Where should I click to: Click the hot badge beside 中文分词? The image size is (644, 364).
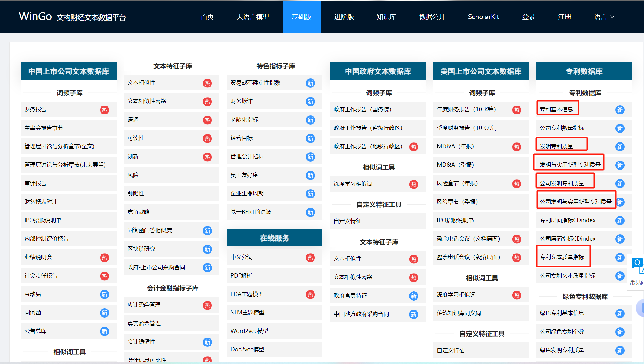point(310,258)
